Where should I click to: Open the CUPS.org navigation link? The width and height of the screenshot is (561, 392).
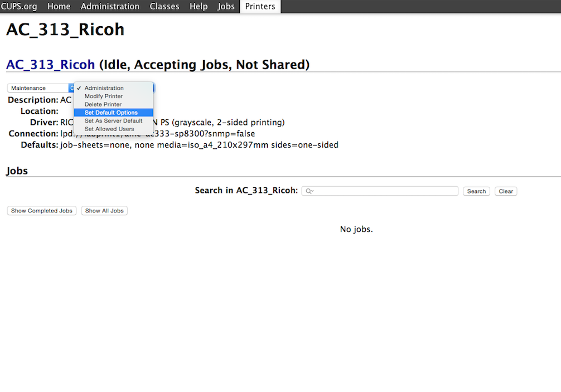pos(18,7)
